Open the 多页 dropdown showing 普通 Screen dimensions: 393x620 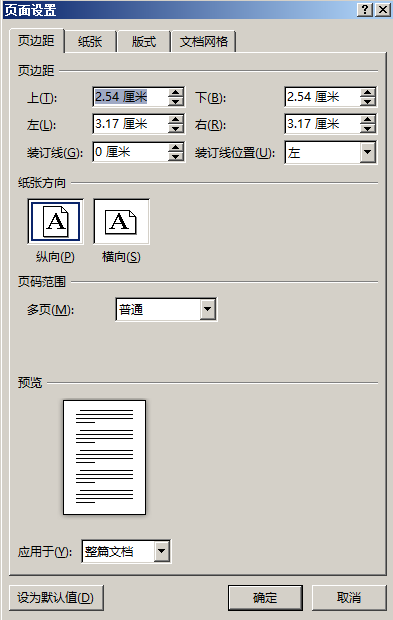point(208,309)
